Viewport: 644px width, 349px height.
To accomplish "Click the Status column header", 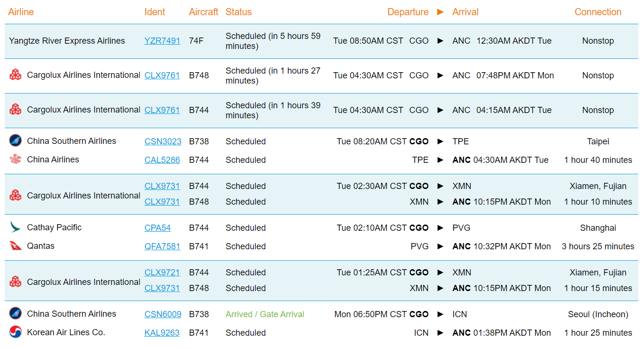I will pos(239,12).
